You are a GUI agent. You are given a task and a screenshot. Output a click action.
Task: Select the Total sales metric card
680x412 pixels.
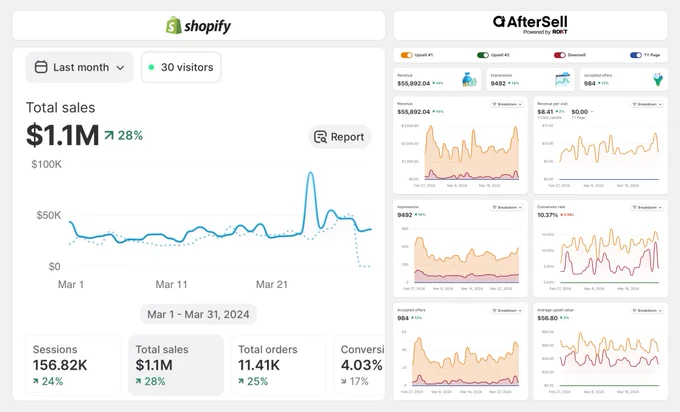point(176,365)
